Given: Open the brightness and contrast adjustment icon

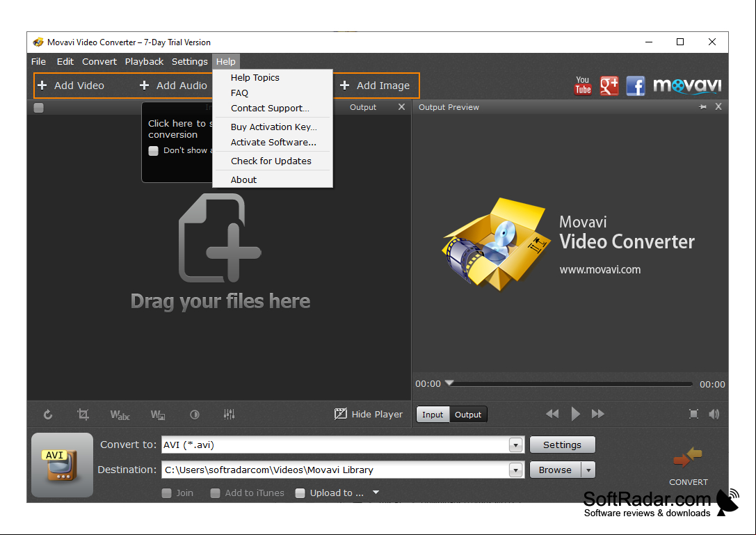Looking at the screenshot, I should (195, 415).
